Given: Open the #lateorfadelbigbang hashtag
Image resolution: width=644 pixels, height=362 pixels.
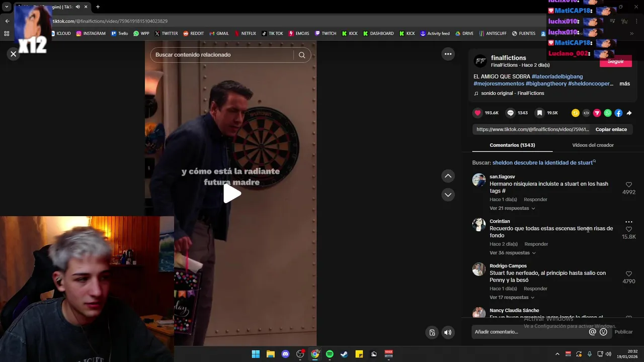Looking at the screenshot, I should tap(557, 76).
